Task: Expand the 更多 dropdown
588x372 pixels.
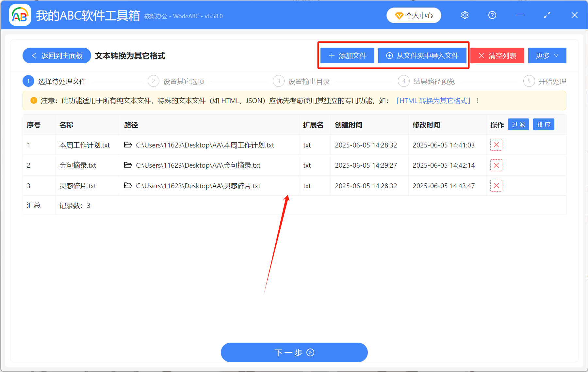Action: pos(547,55)
